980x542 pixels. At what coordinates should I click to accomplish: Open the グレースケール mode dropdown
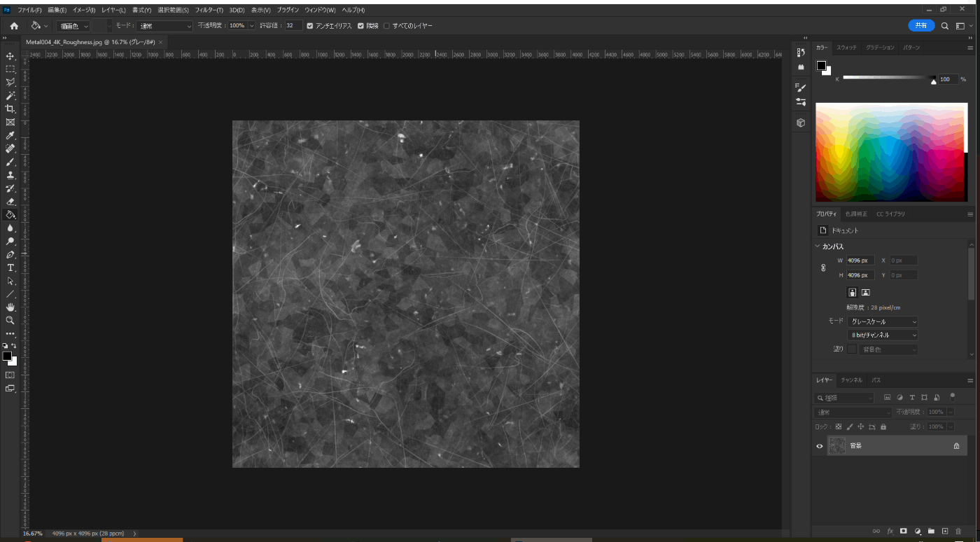[883, 321]
